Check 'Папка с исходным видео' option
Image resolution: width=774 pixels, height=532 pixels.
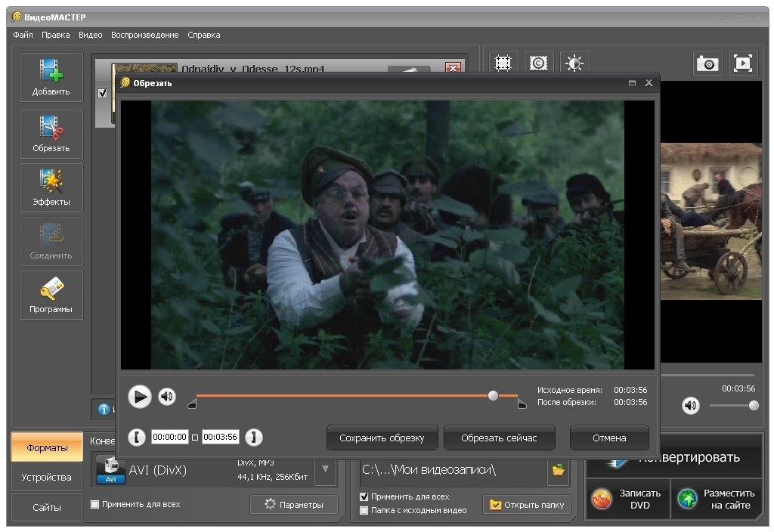point(364,510)
